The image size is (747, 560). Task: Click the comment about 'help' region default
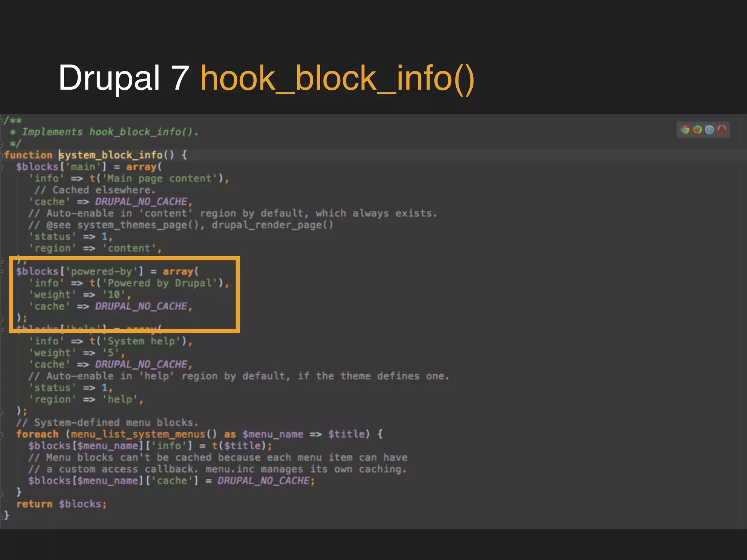[239, 376]
